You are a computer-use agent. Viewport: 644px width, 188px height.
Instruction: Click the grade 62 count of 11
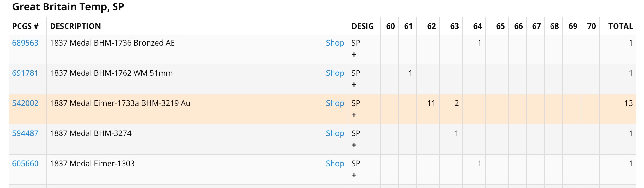click(431, 103)
